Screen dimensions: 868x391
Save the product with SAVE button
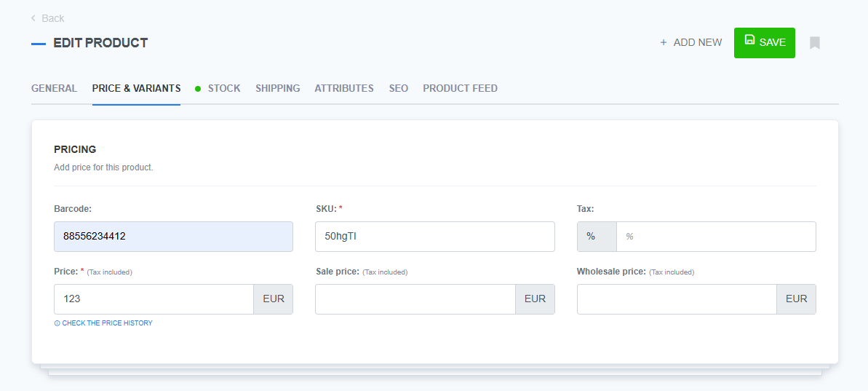765,43
